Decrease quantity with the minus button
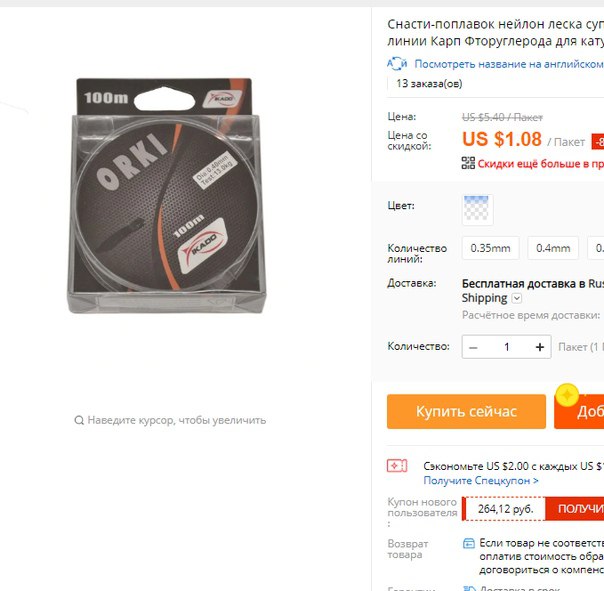This screenshot has width=604, height=591. coord(473,347)
